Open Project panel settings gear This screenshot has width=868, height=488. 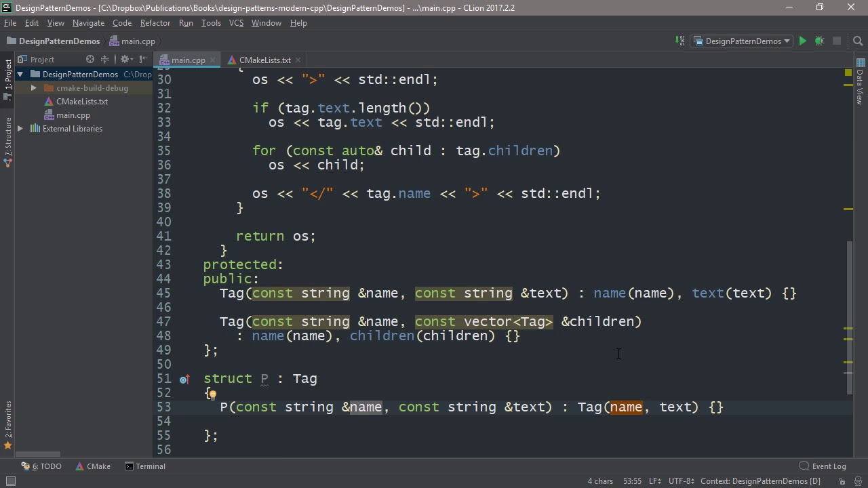click(x=125, y=60)
